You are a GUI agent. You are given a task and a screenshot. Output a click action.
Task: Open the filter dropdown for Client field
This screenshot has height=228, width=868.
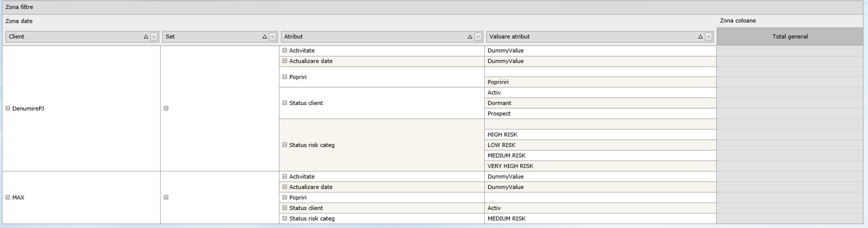coord(154,37)
